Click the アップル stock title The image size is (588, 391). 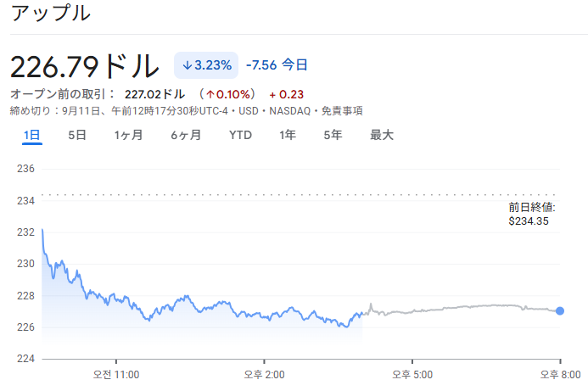click(x=51, y=13)
